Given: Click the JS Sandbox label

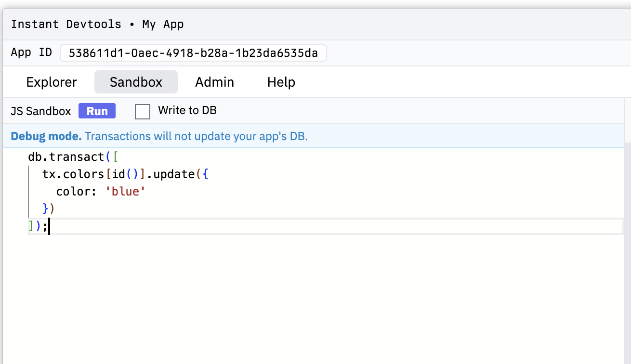Looking at the screenshot, I should [41, 111].
